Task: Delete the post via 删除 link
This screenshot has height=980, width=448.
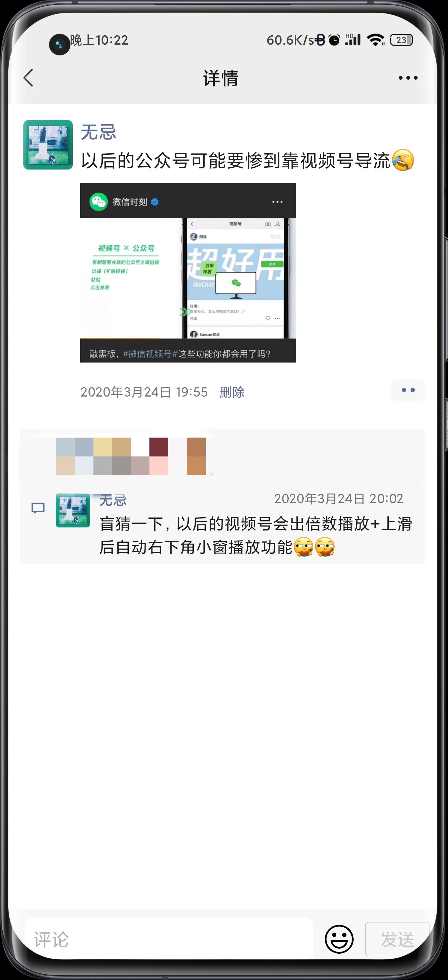Action: (x=232, y=392)
